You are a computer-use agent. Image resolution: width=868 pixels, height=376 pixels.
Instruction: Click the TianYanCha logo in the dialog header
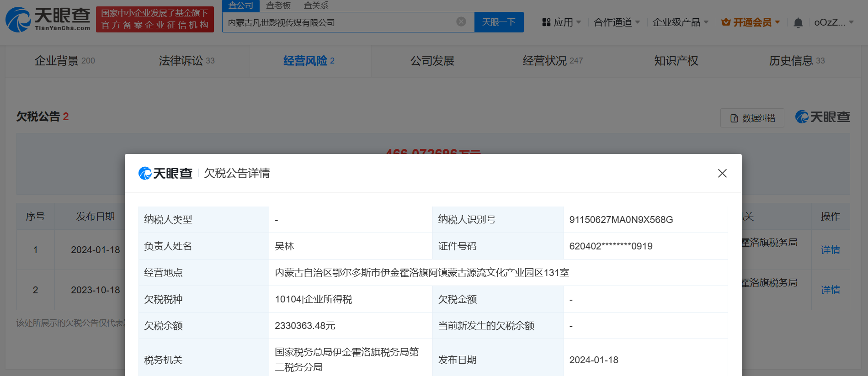[x=165, y=173]
